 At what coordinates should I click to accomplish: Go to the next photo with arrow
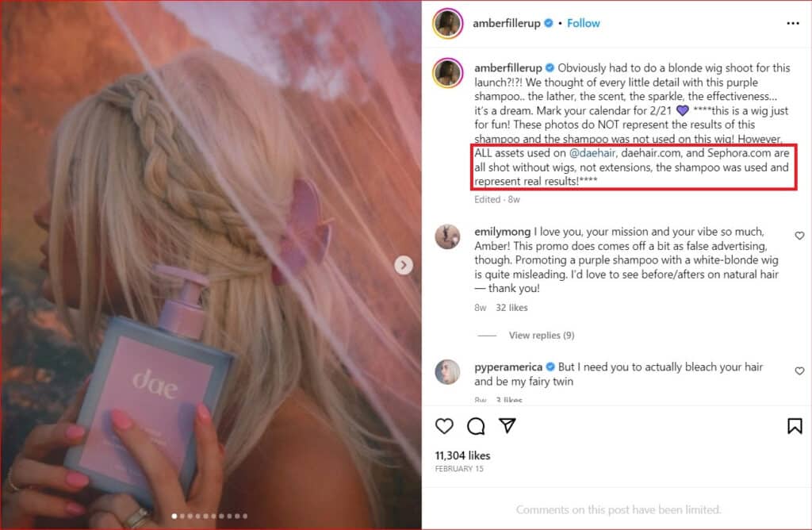[x=404, y=265]
